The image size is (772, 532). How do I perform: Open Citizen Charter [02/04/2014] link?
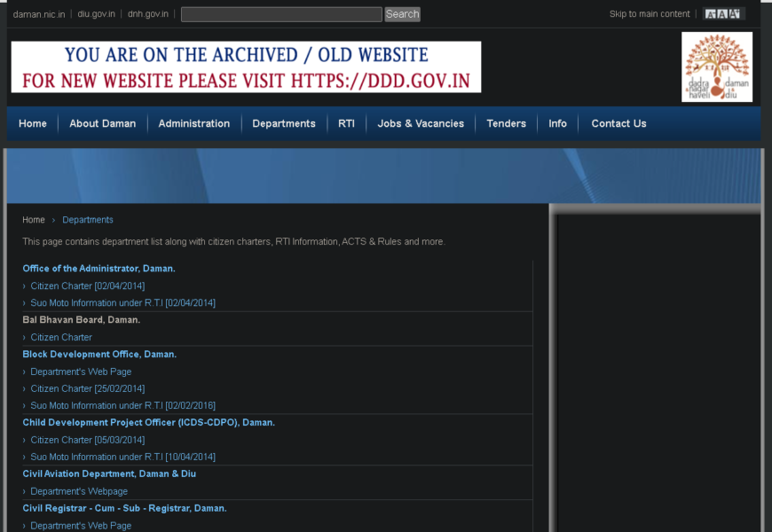88,286
